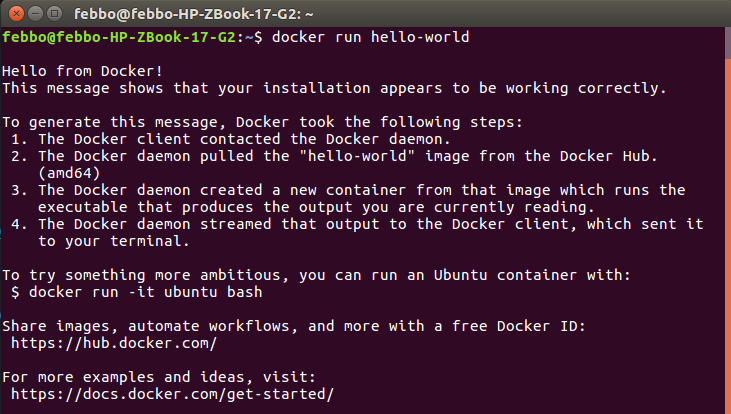Click the '(amd64)' text
This screenshot has width=731, height=414.
(x=69, y=173)
